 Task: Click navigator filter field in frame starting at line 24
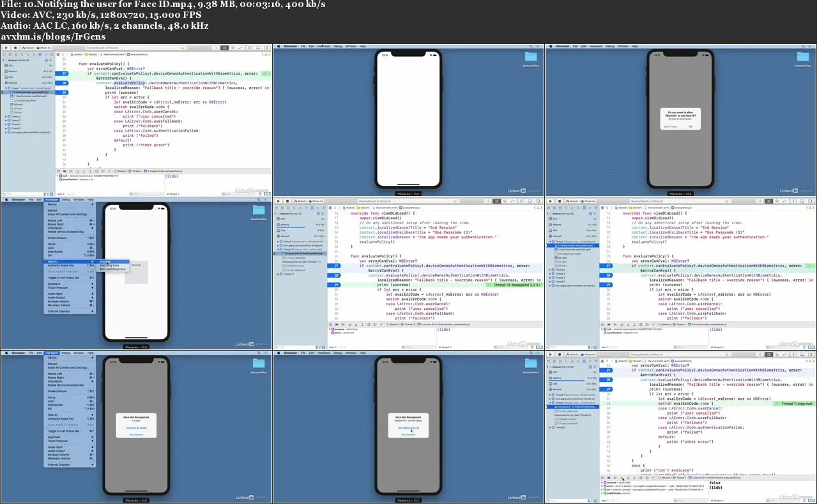pyautogui.click(x=22, y=194)
